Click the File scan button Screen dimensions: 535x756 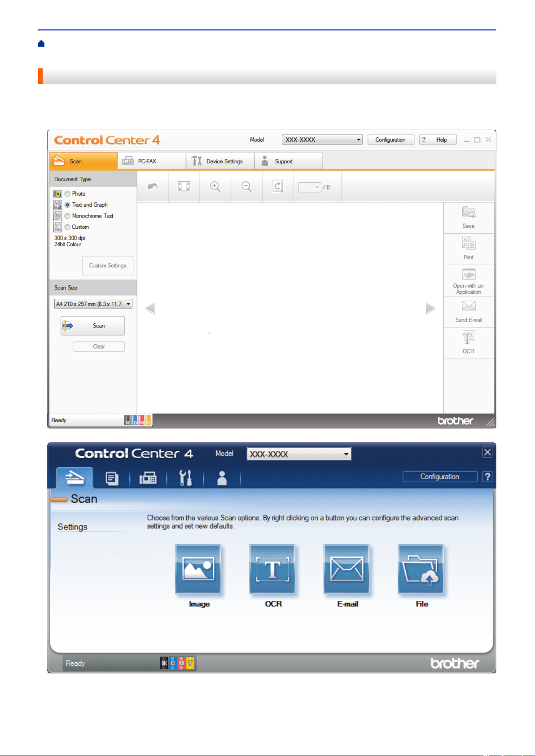point(421,569)
